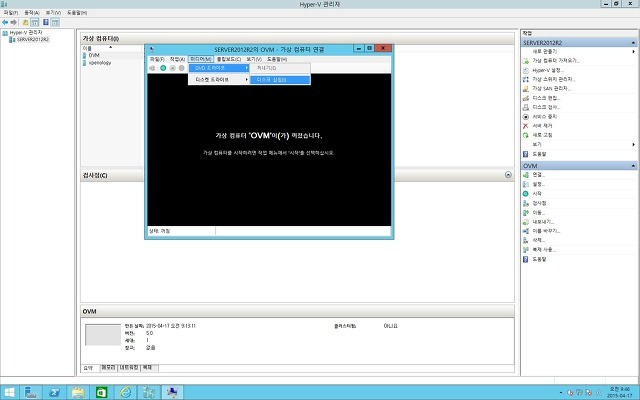Click Enable Replication (복제 사용) under OVM
This screenshot has height=400, width=640.
coord(544,249)
